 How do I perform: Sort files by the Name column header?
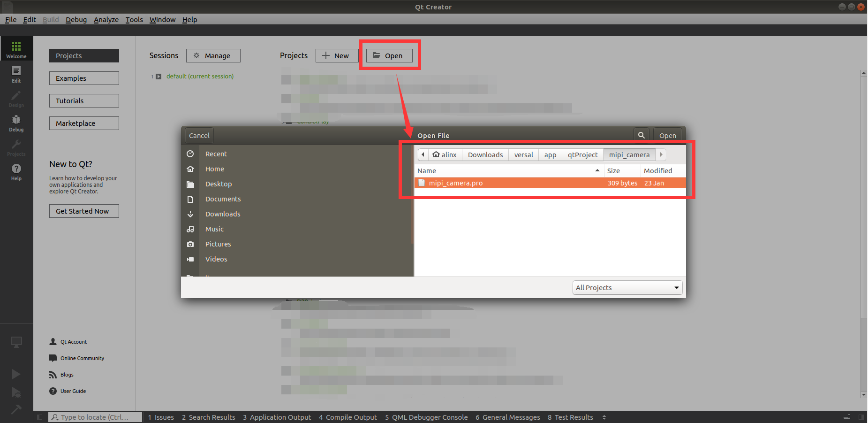[508, 171]
